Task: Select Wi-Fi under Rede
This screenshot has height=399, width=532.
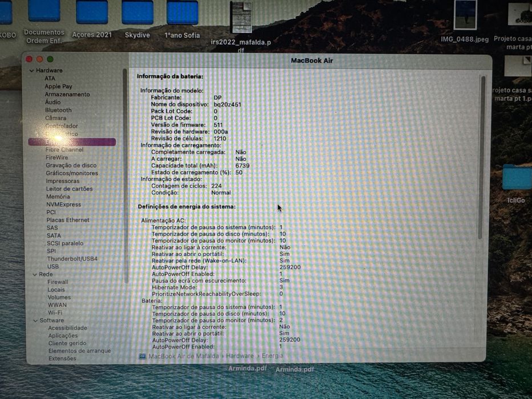Action: tap(55, 313)
